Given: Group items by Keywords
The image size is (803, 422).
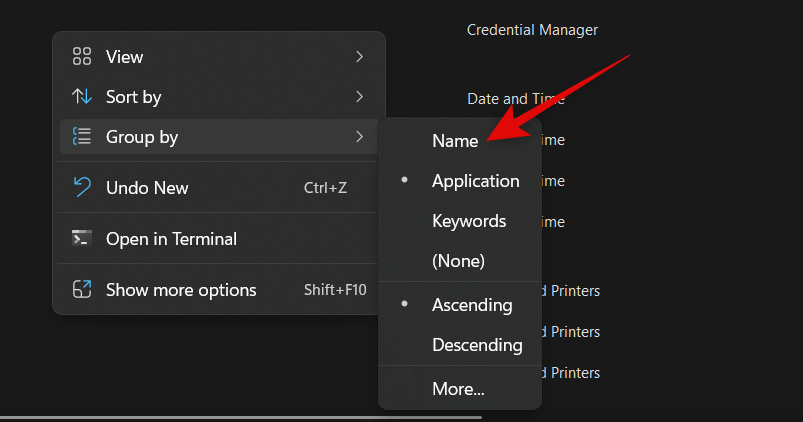Looking at the screenshot, I should coord(469,221).
